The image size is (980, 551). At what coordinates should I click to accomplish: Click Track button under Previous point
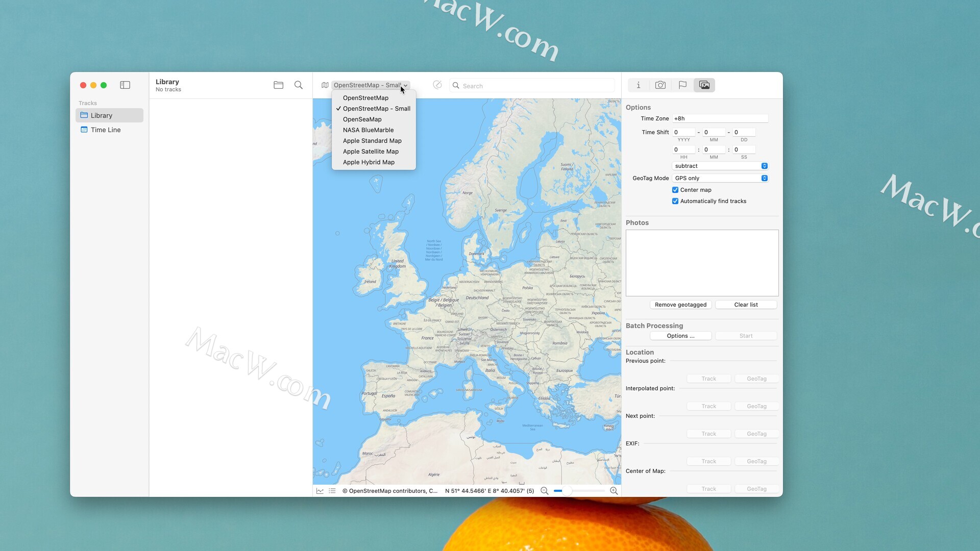pos(708,379)
